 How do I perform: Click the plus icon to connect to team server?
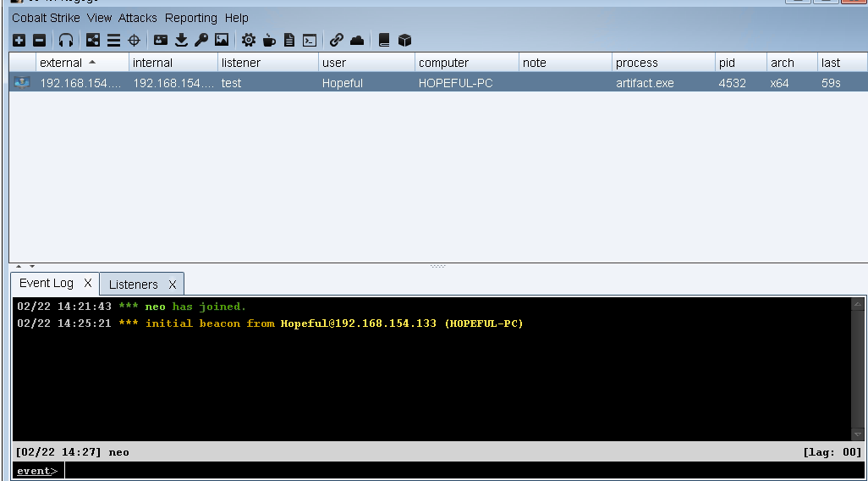coord(19,40)
